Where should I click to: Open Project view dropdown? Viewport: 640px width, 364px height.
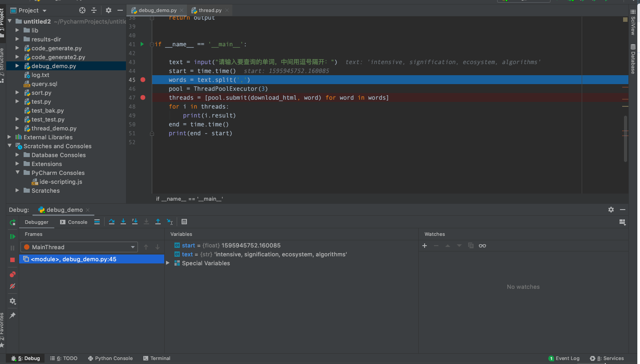28,10
